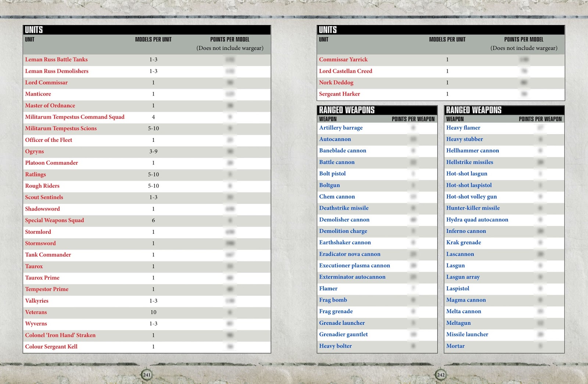Image resolution: width=588 pixels, height=384 pixels.
Task: Select the Ogryns row
Action: [x=34, y=151]
